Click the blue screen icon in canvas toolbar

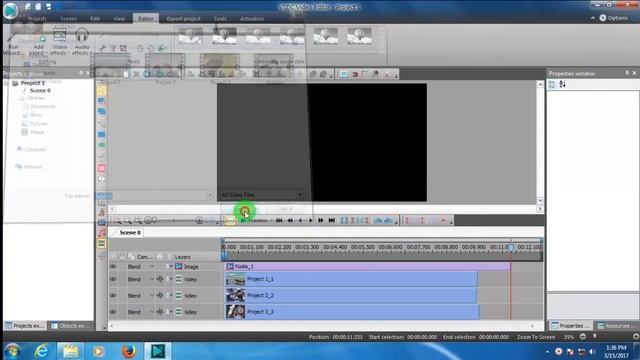[344, 74]
